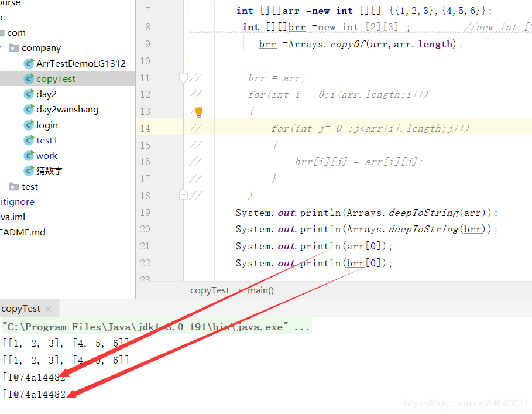
Task: Click the class icon beside copyTest
Action: [29, 78]
